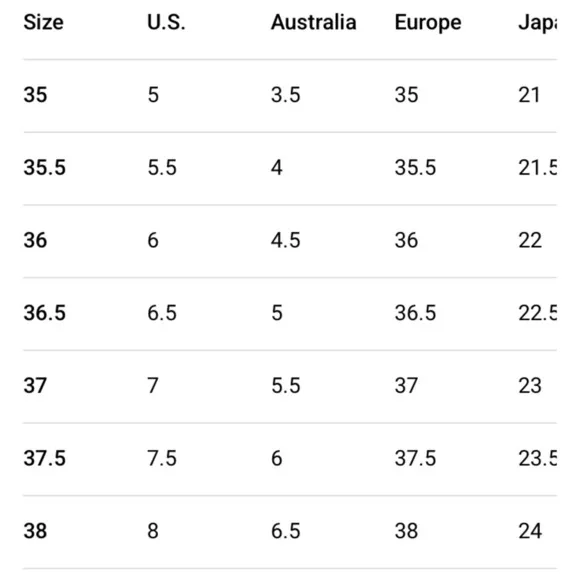The height and width of the screenshot is (580, 580).
Task: Select U.S. value 8 cell
Action: click(153, 531)
